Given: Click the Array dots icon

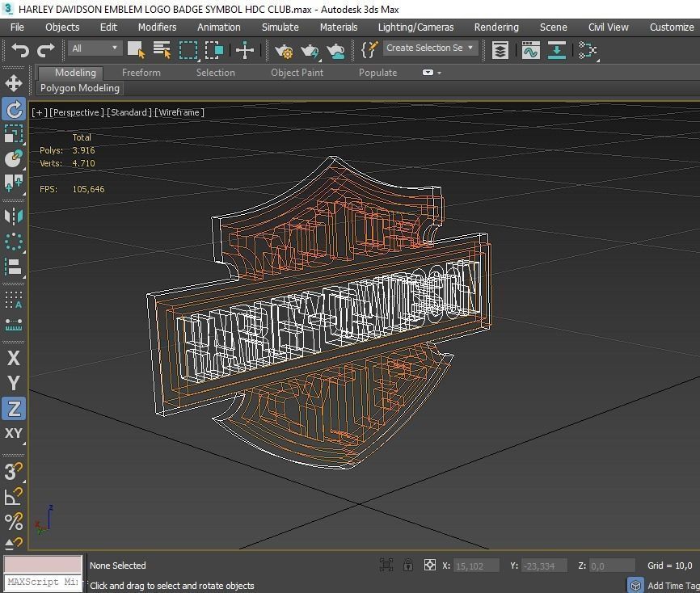Looking at the screenshot, I should (14, 300).
